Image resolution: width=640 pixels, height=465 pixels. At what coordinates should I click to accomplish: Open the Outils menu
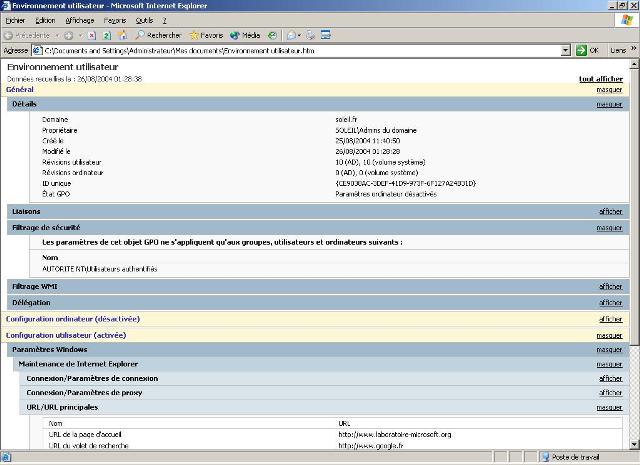tap(145, 20)
